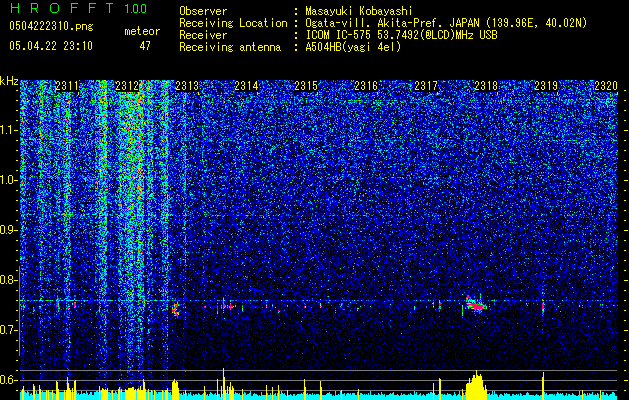
Task: Click the 2313 time marker
Action: point(187,86)
